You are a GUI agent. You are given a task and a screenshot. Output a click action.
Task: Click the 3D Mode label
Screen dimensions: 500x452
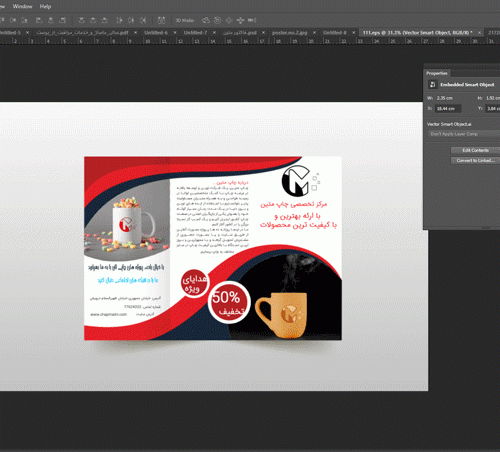pos(185,20)
